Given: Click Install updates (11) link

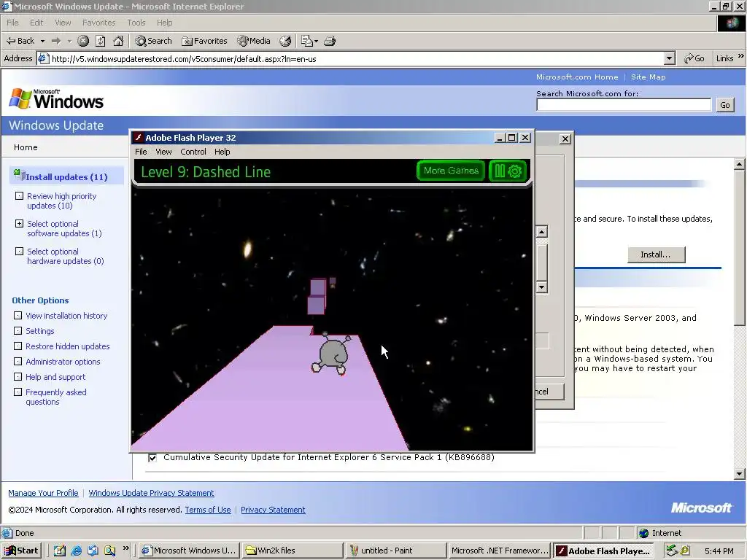Looking at the screenshot, I should [x=66, y=176].
